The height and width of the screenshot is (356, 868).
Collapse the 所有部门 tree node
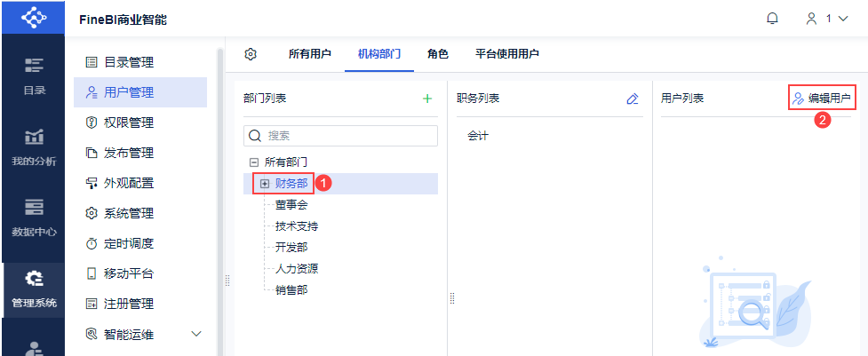point(254,162)
